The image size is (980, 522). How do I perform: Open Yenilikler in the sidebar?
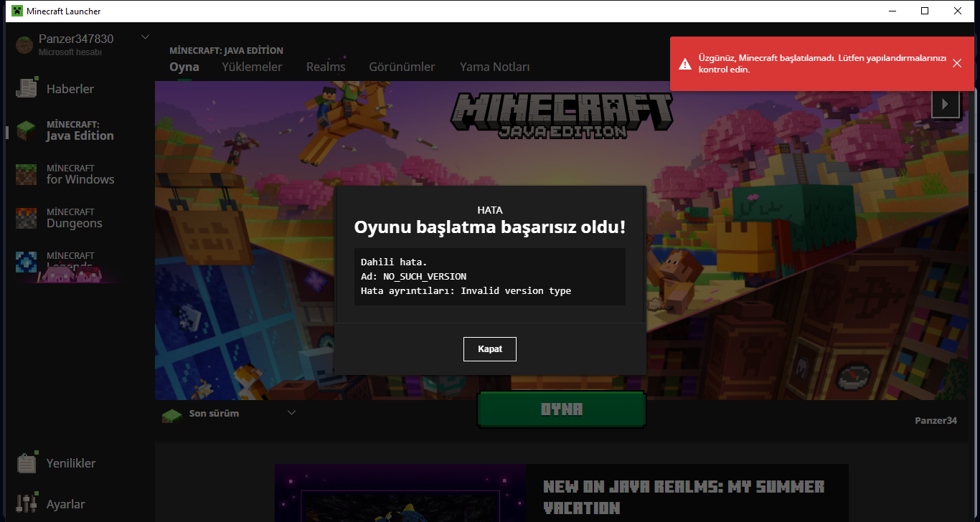pos(71,463)
